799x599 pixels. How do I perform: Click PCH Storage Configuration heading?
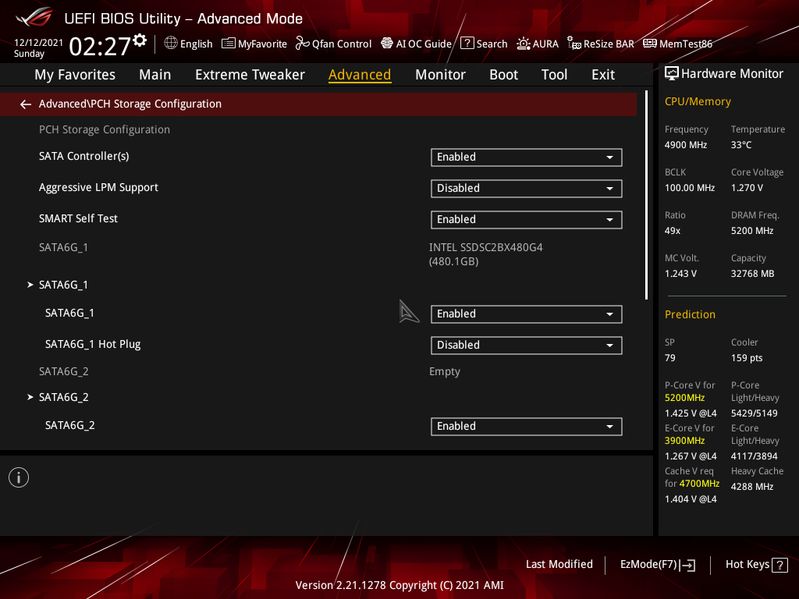point(104,130)
